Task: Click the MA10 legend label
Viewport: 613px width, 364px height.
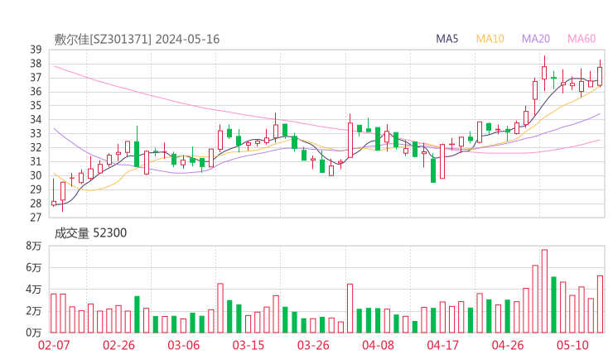Action: point(490,39)
